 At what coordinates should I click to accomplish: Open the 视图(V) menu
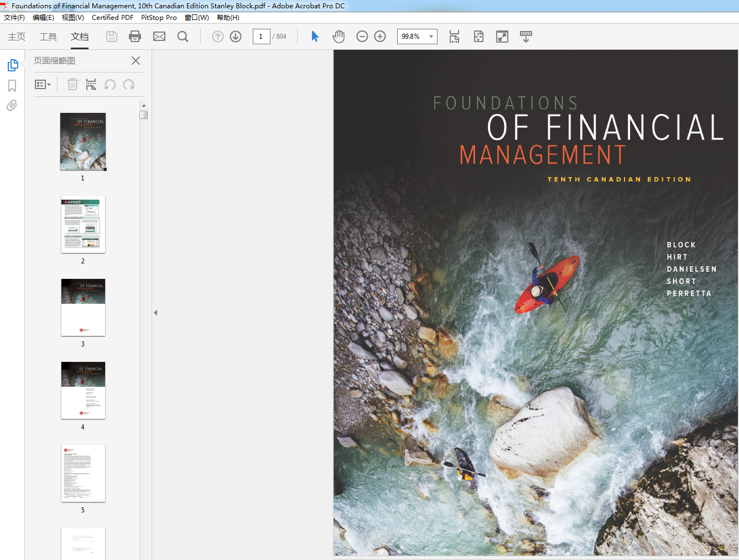click(x=73, y=18)
